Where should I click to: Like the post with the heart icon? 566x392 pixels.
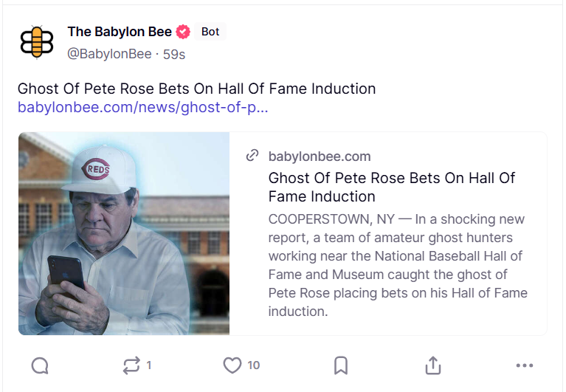pyautogui.click(x=232, y=365)
